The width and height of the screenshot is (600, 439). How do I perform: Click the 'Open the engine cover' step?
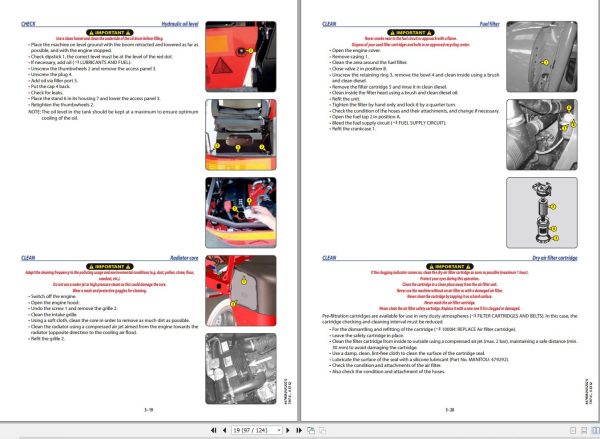click(x=356, y=50)
